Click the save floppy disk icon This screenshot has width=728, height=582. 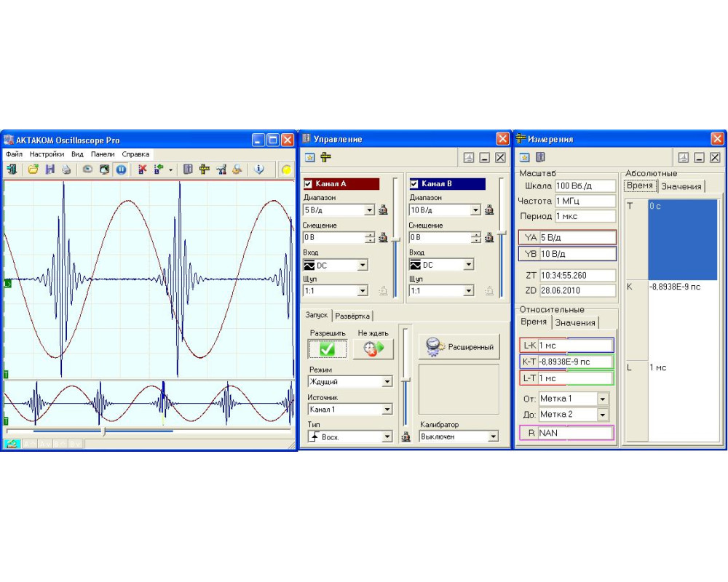click(50, 170)
